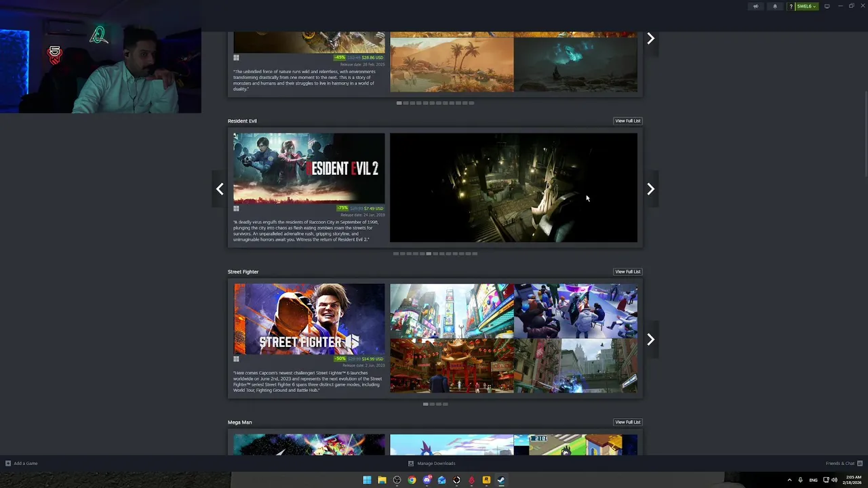
Task: Open File Explorer from the taskbar
Action: pos(382,480)
